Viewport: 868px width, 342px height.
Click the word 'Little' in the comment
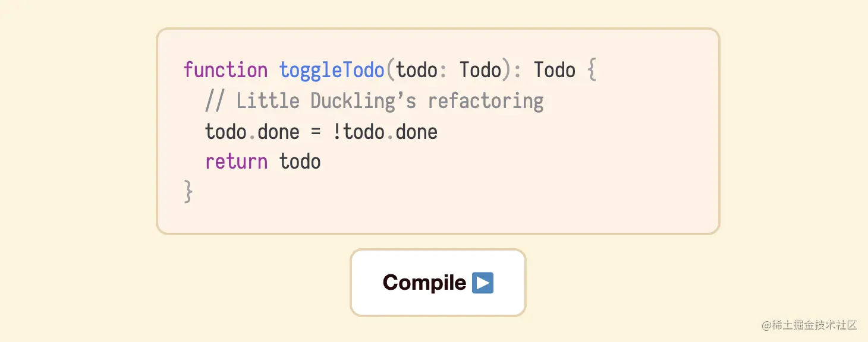pos(268,101)
